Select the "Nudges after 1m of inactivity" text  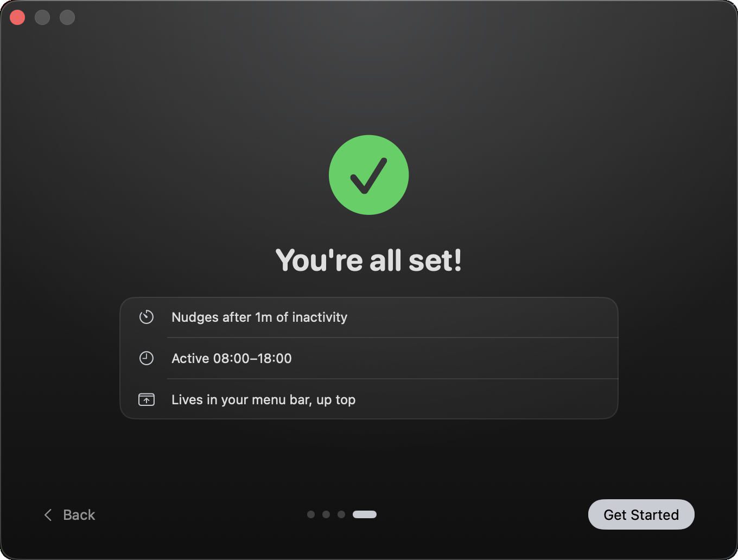point(259,317)
